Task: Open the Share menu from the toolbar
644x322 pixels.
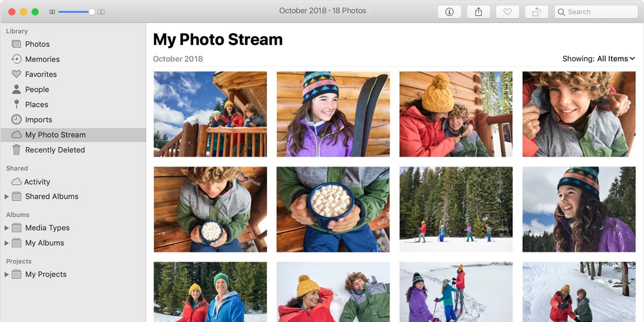Action: [x=478, y=11]
